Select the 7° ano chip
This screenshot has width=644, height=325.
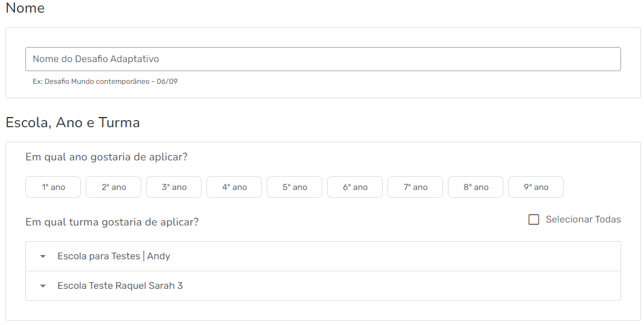click(x=415, y=187)
